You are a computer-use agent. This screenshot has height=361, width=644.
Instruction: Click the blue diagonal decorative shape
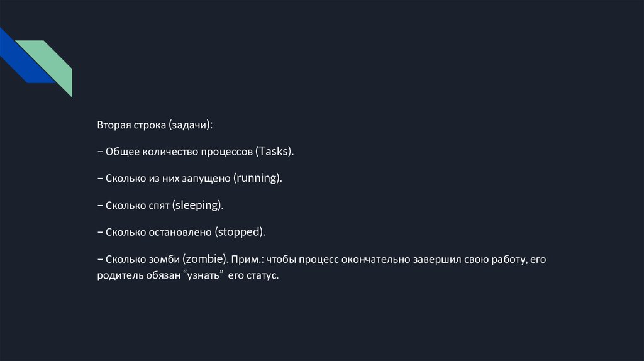point(18,60)
